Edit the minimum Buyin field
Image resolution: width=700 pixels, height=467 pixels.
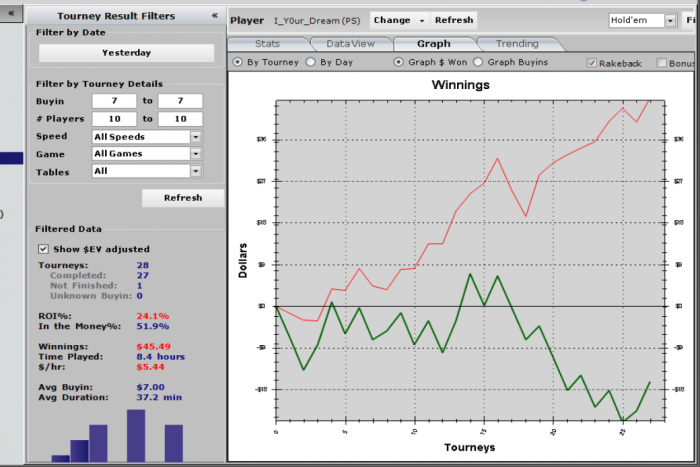[x=114, y=101]
